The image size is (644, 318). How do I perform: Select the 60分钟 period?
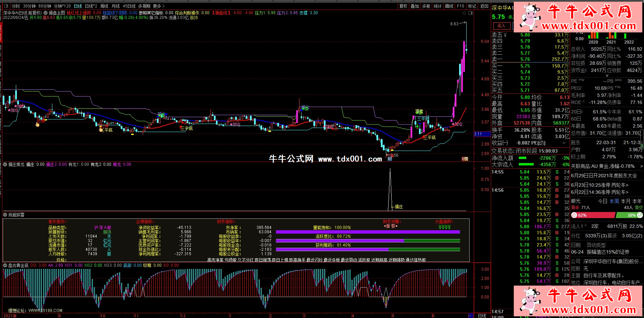click(45, 6)
